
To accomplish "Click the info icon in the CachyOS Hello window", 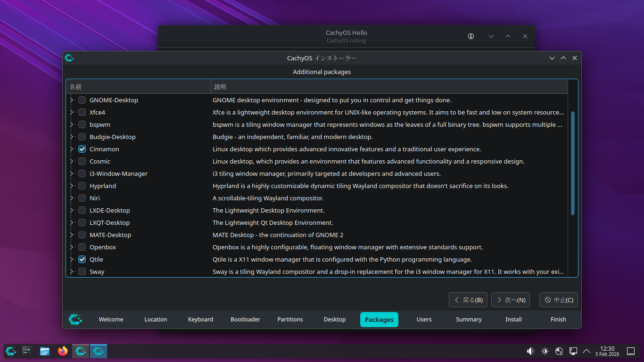I will click(x=471, y=36).
